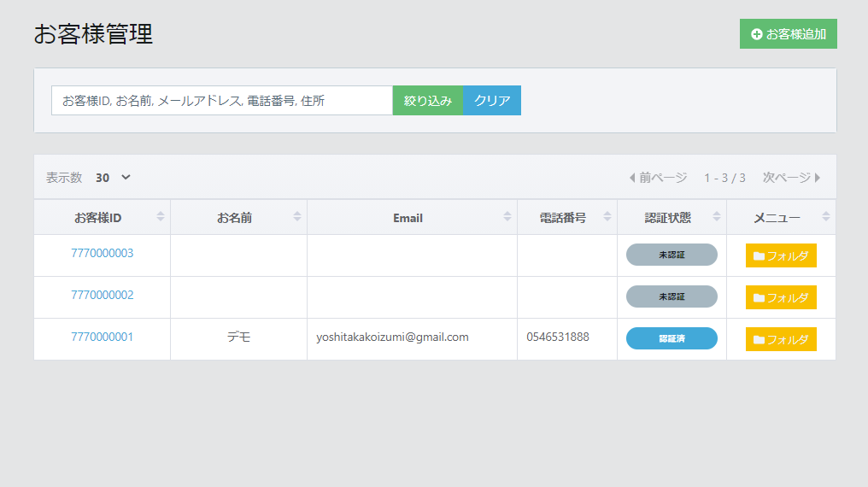The image size is (868, 487).
Task: Sort by お名前 column sort icon
Action: coord(297,217)
